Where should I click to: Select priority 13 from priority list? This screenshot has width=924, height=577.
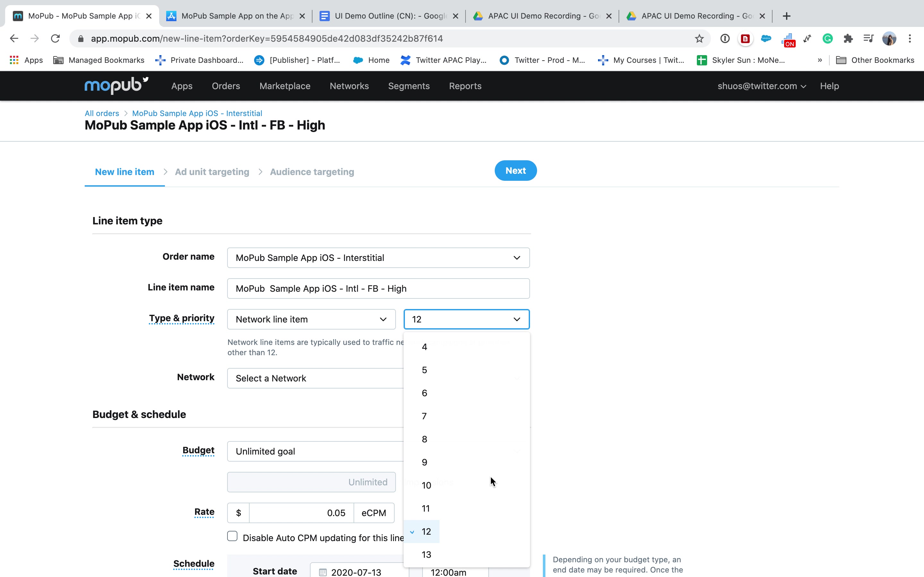point(426,554)
